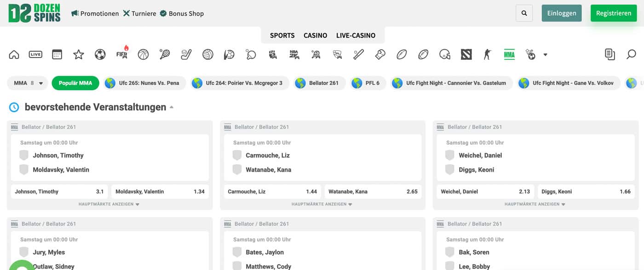This screenshot has width=644, height=270.
Task: Click the Einloggen button
Action: point(562,13)
